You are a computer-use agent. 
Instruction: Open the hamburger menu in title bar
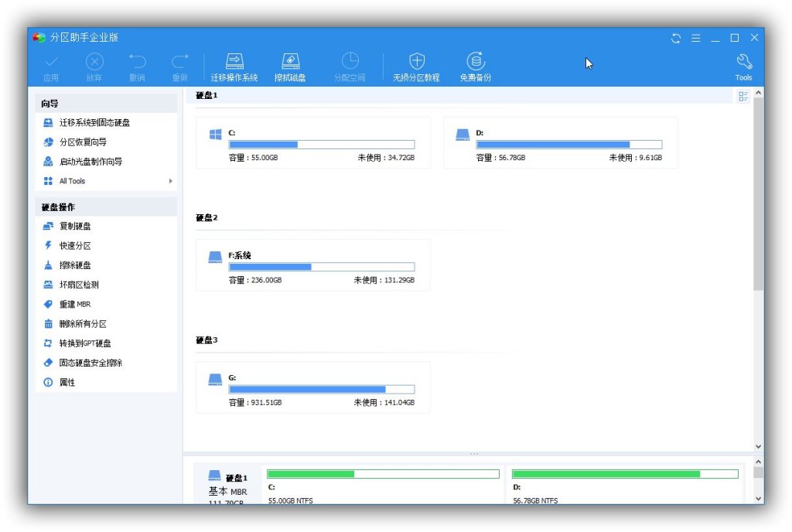[695, 38]
